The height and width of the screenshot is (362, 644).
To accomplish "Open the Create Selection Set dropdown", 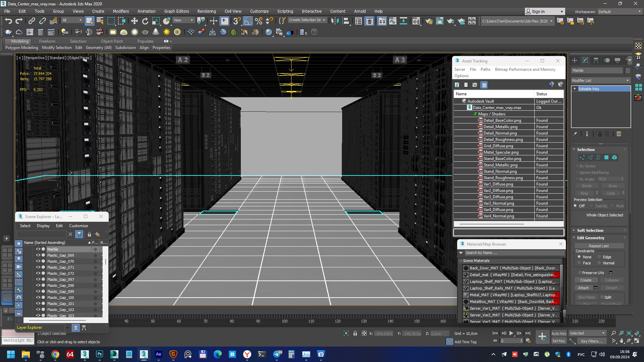I will pos(307,20).
